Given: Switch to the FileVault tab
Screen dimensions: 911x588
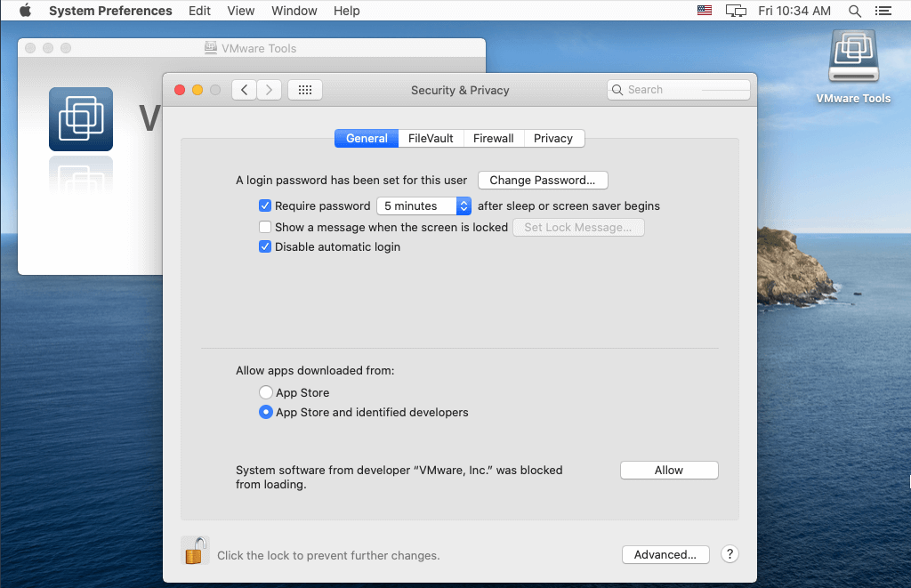Looking at the screenshot, I should [x=431, y=138].
